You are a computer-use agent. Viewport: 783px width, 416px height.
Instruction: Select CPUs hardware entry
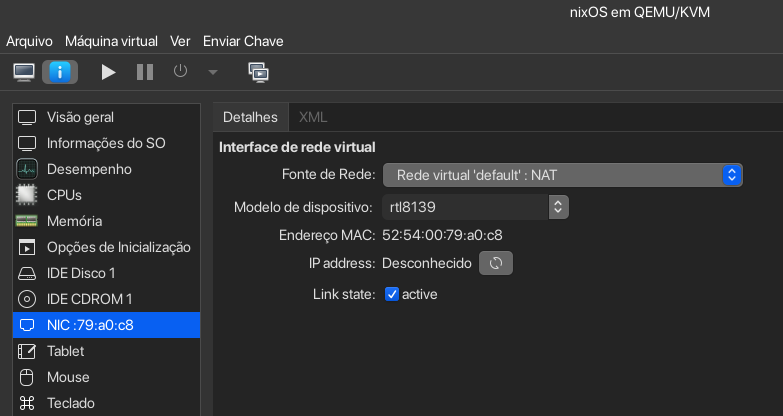tap(106, 195)
